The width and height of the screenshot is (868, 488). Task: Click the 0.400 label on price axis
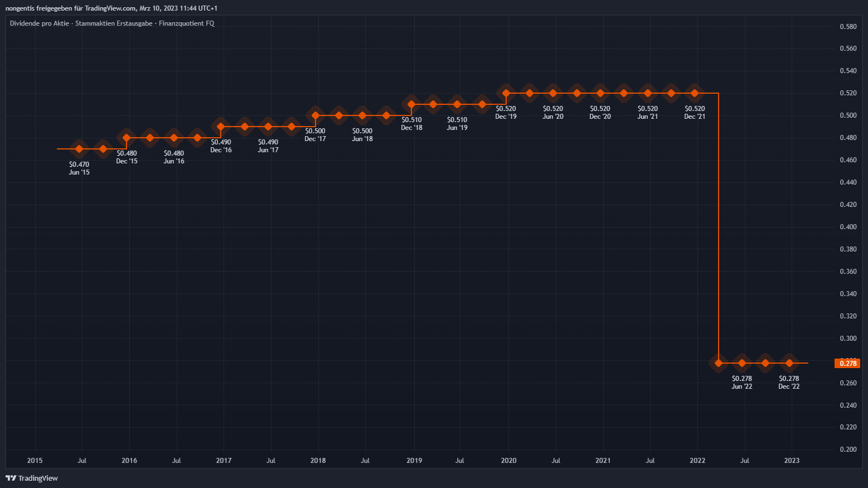[x=848, y=227]
